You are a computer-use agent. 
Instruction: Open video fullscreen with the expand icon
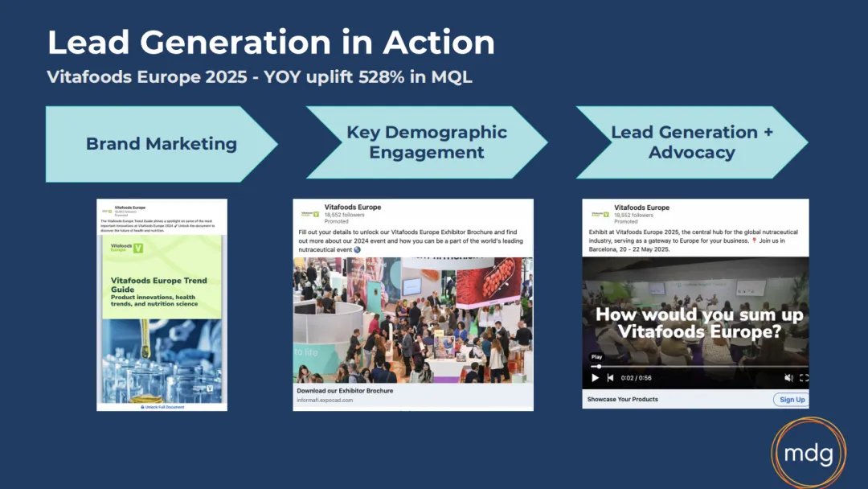coord(804,378)
